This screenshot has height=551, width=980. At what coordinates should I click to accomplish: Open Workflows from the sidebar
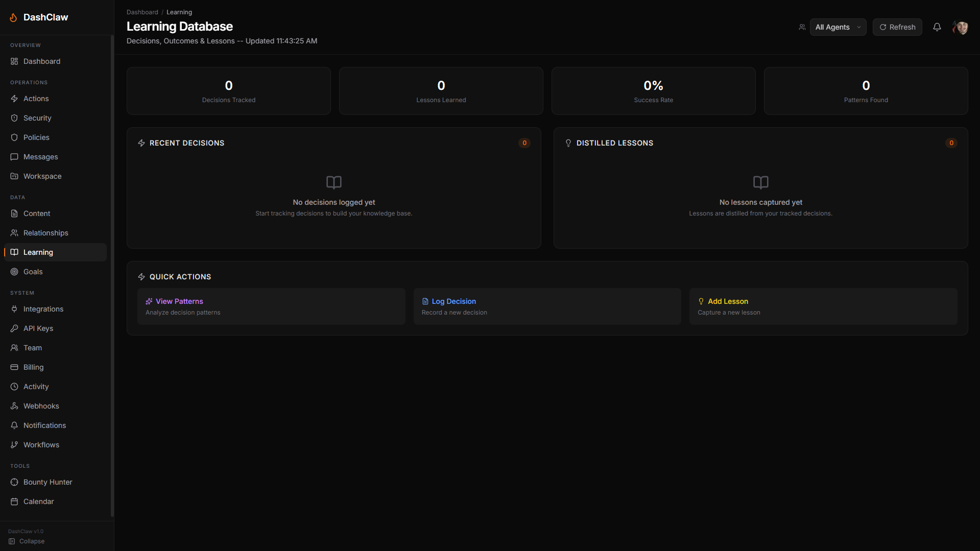41,445
